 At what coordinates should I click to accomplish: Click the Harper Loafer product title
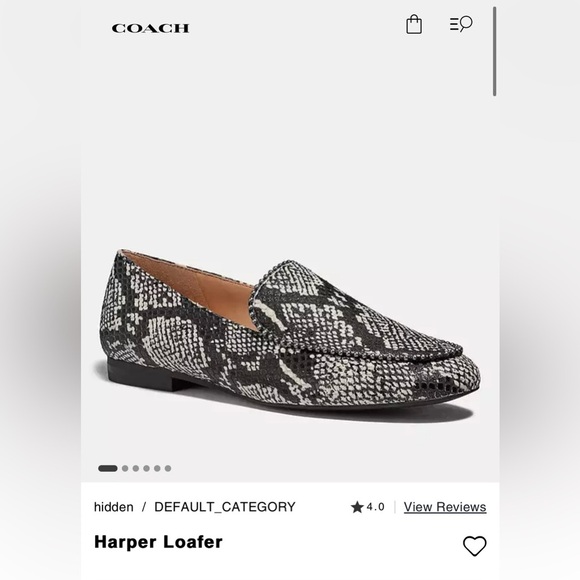click(158, 542)
